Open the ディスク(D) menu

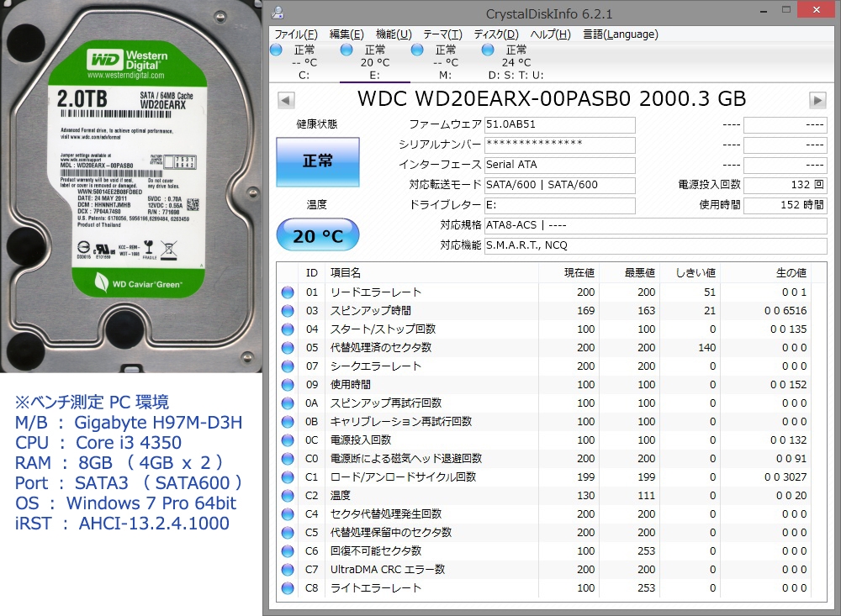496,34
